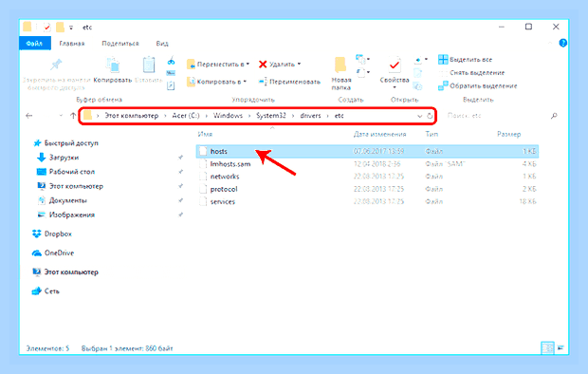The height and width of the screenshot is (374, 588).
Task: Open Переместить в dropdown
Action: pyautogui.click(x=218, y=65)
